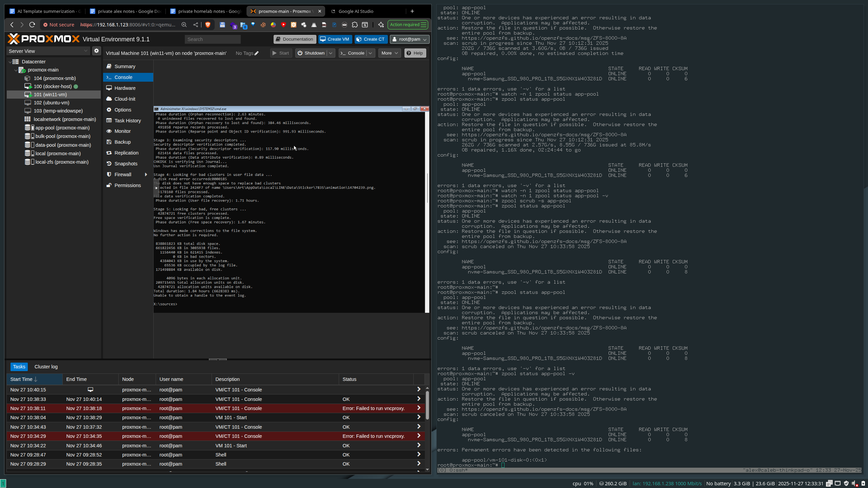
Task: Click the browser back arrow
Action: pos(12,25)
